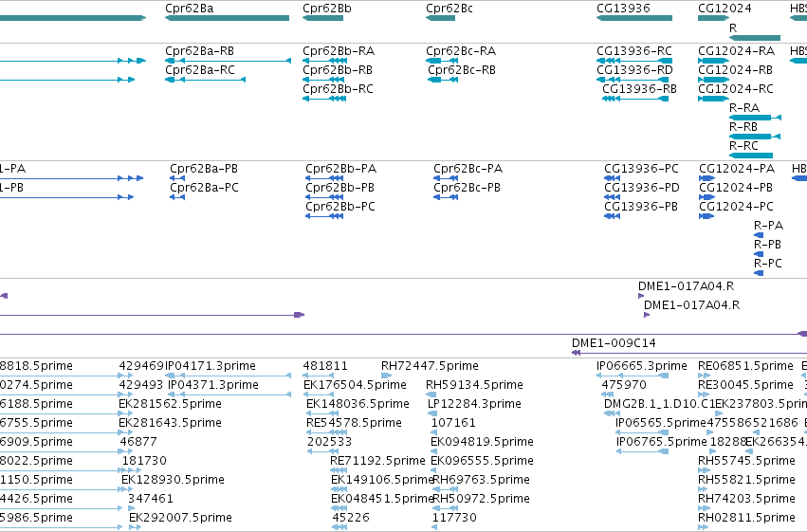The image size is (807, 532).
Task: Click EST RE54578.5prime label
Action: (354, 424)
